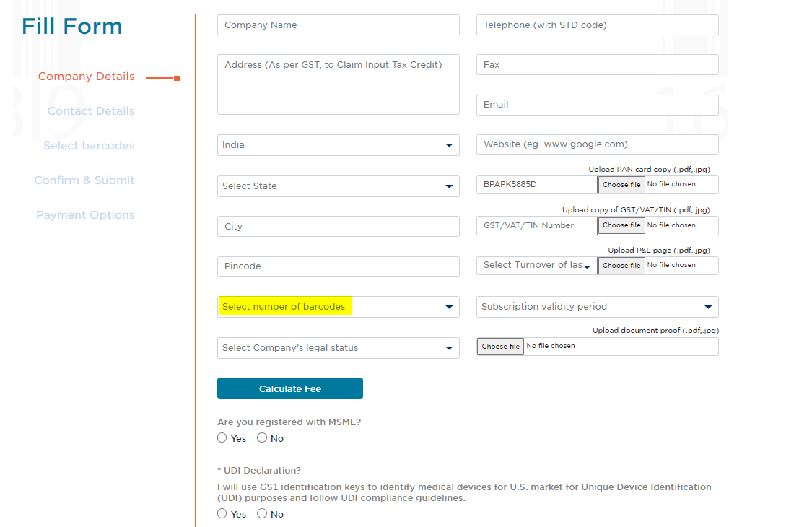This screenshot has width=812, height=527.
Task: Click '* UDI Declaration?' label
Action: [259, 471]
